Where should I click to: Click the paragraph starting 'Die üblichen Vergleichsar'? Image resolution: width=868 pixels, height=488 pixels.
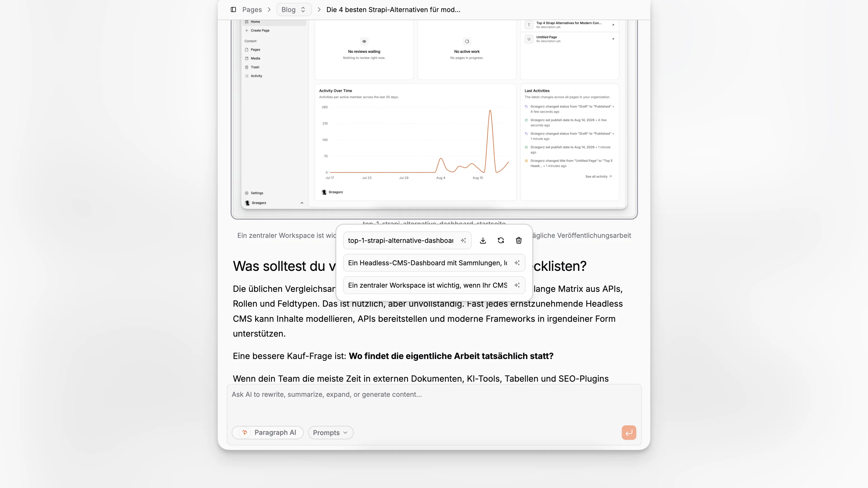[x=428, y=311]
